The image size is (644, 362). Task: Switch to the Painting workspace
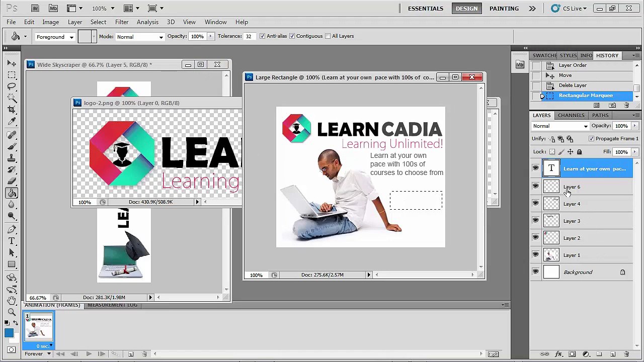click(x=504, y=9)
